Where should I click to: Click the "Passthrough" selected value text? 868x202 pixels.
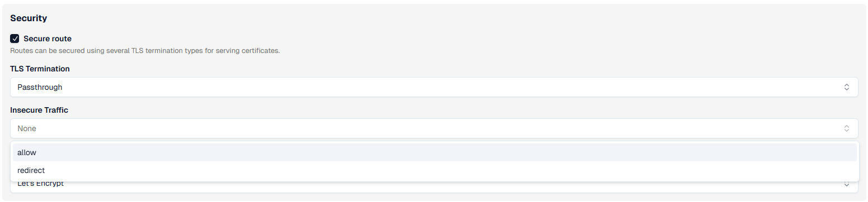pyautogui.click(x=40, y=87)
